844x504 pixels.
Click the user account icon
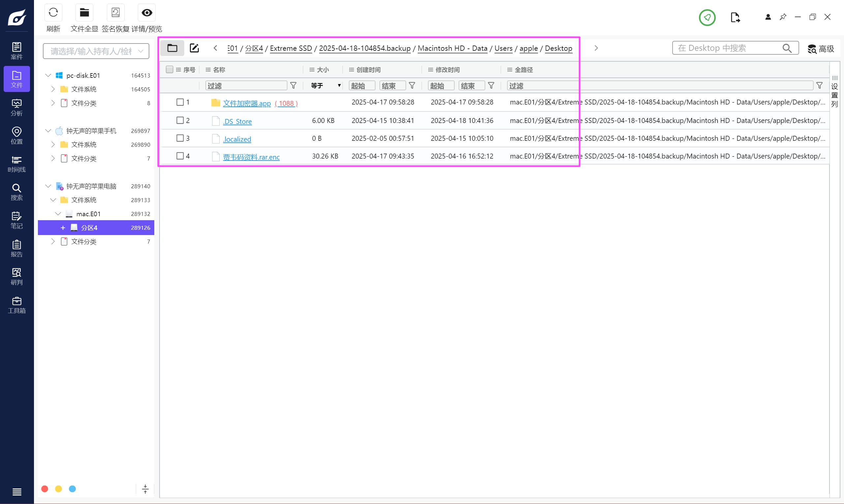pyautogui.click(x=768, y=17)
